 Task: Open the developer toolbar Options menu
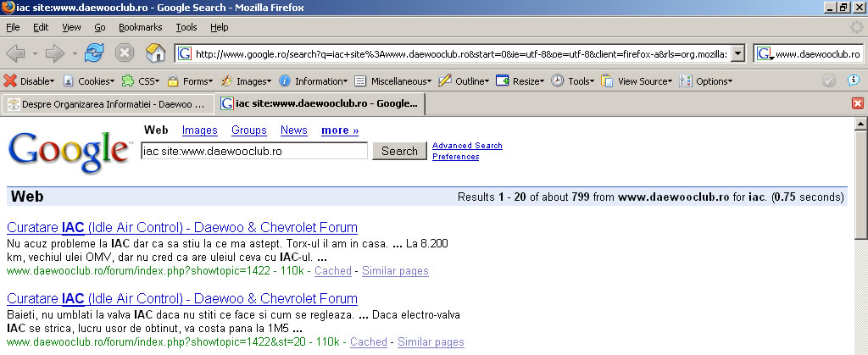point(706,81)
